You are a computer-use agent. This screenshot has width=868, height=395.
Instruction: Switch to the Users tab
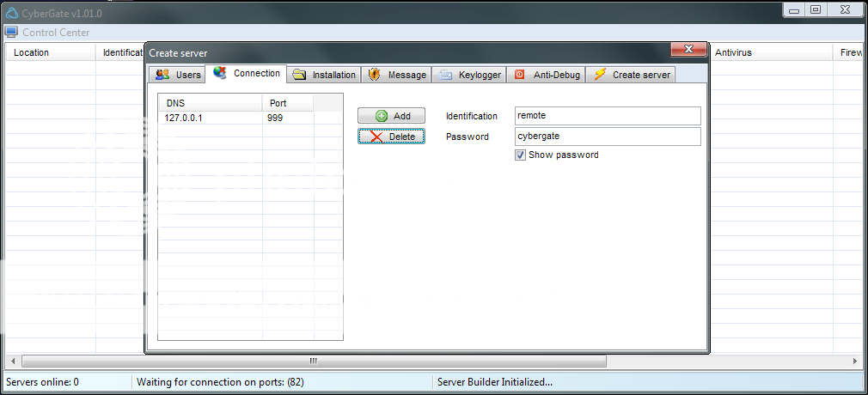[x=178, y=75]
